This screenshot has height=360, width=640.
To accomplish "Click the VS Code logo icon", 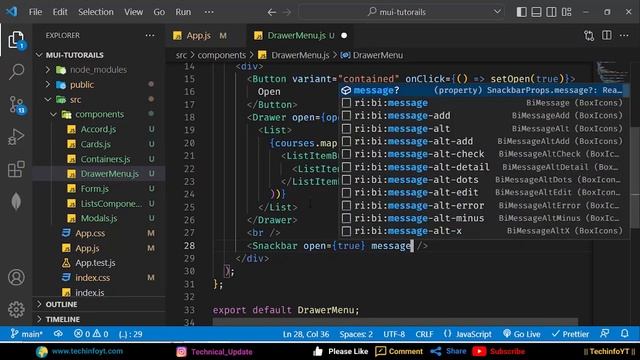I will (12, 11).
